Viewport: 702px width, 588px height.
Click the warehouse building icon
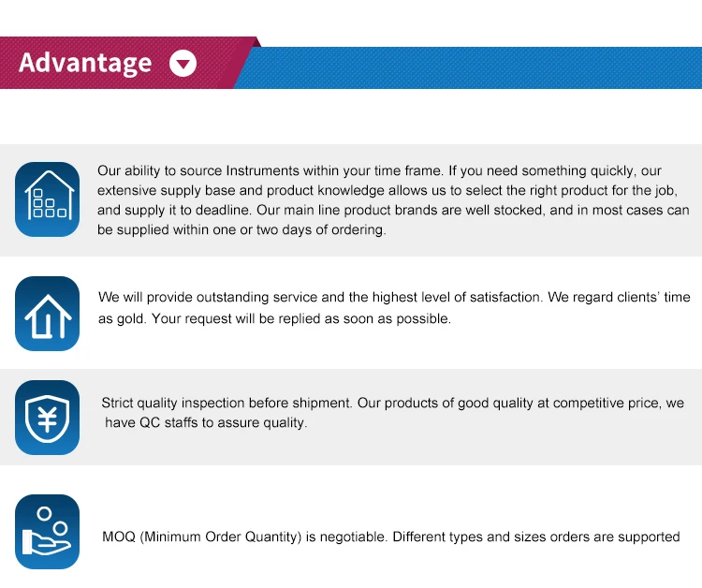pos(47,199)
